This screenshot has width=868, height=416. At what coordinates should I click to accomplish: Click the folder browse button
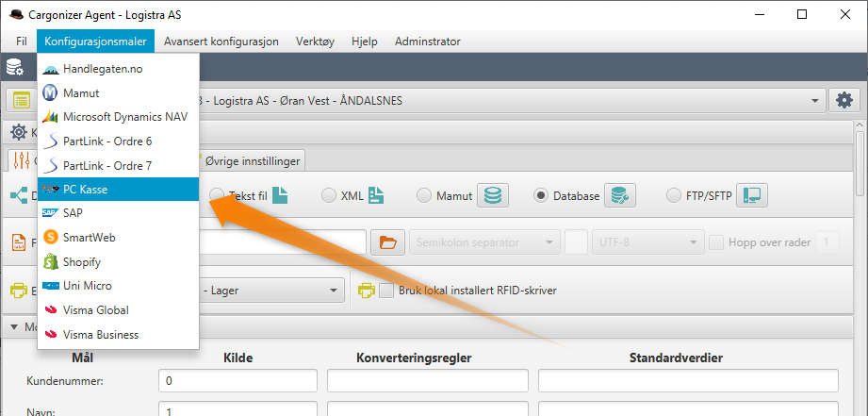click(388, 242)
